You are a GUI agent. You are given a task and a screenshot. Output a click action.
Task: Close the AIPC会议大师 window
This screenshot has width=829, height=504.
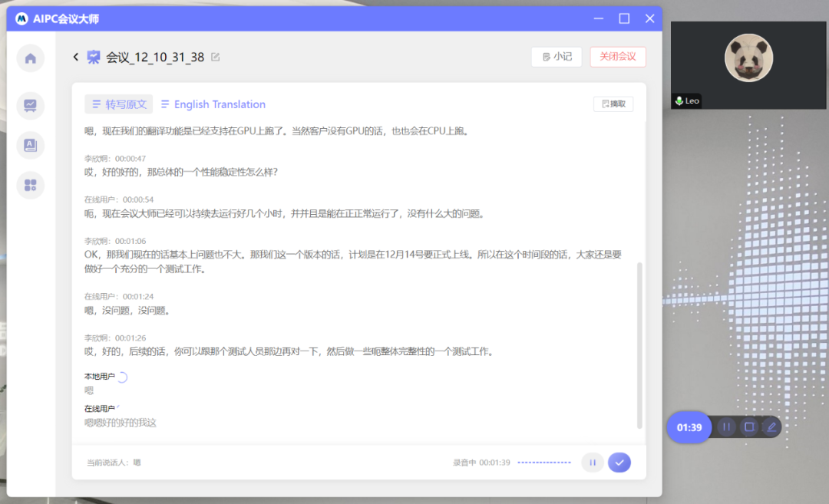coord(650,18)
